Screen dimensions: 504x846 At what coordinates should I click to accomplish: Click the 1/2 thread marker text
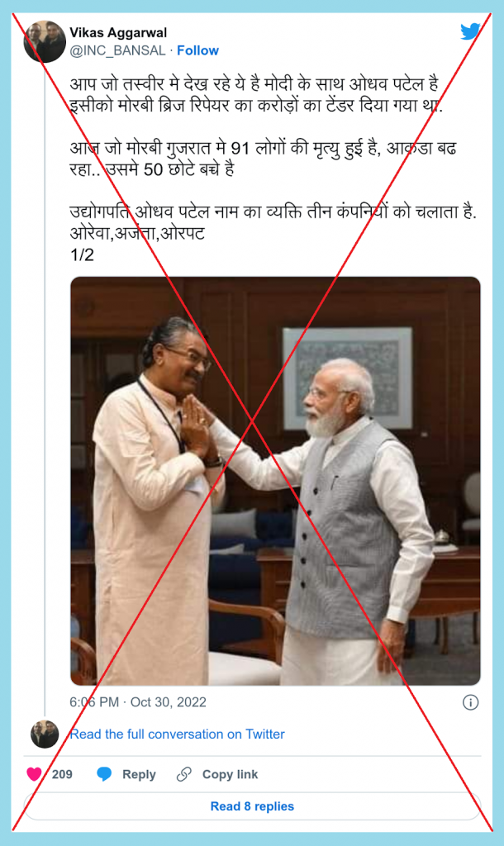click(82, 254)
